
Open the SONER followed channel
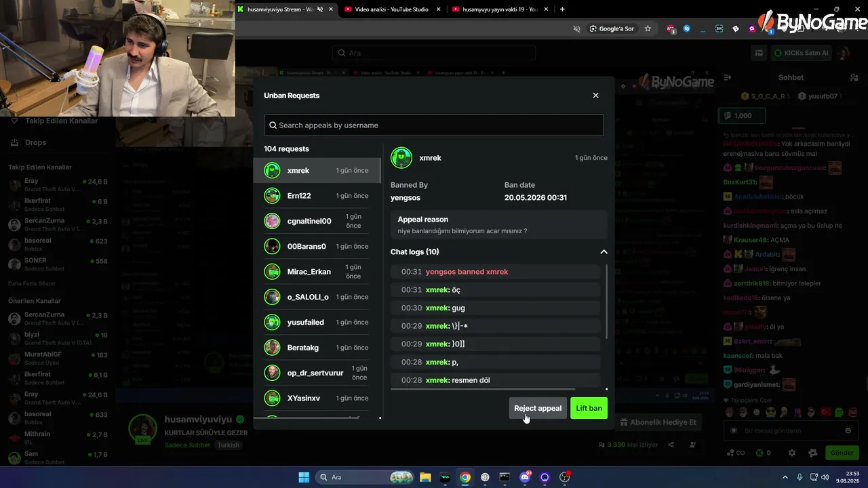coord(58,264)
